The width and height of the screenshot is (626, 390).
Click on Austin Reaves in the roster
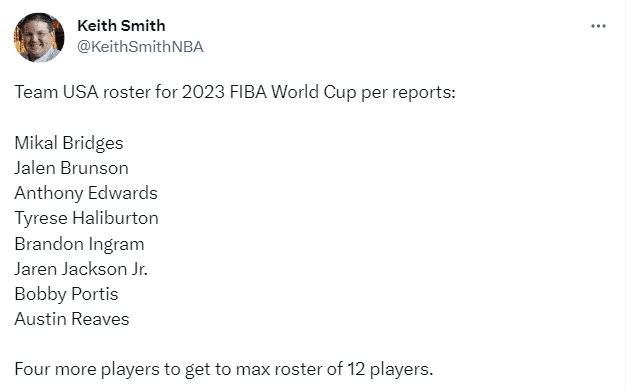[x=72, y=319]
